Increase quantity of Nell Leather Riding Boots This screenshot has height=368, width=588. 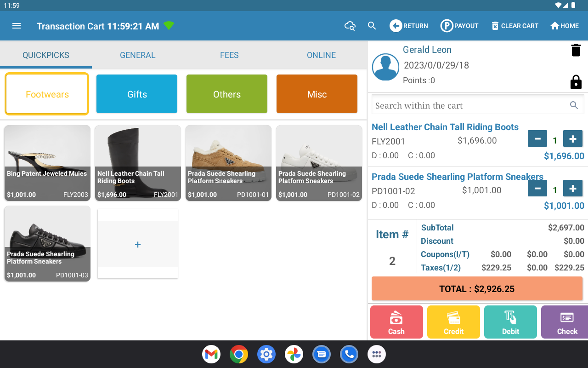click(572, 139)
